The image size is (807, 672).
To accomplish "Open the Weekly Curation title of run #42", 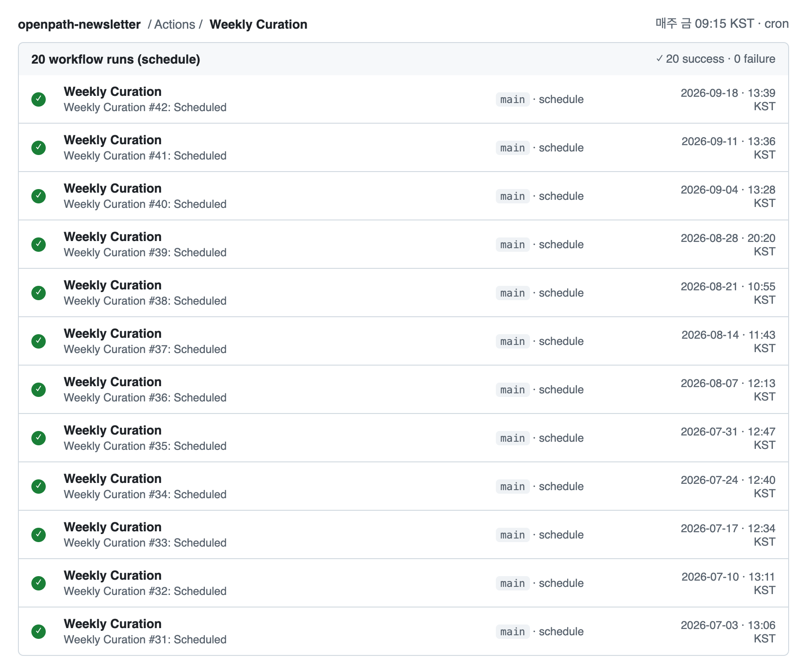I will (113, 91).
